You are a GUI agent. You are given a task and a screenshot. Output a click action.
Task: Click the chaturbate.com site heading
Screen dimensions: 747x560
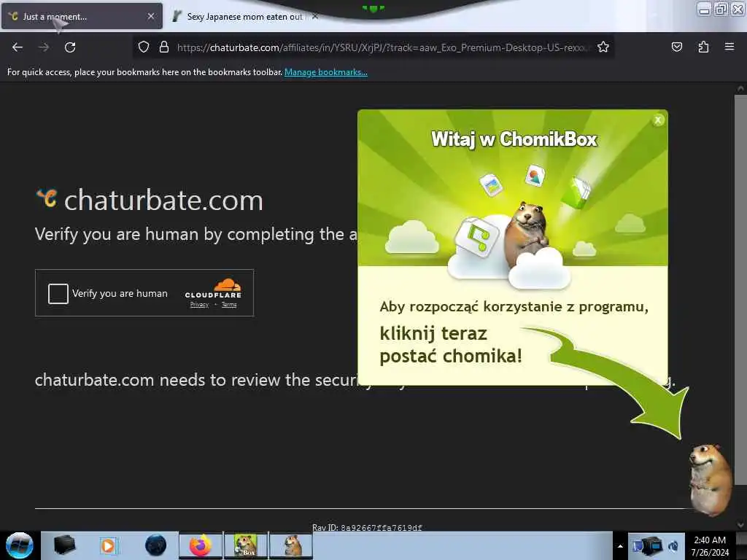(163, 200)
